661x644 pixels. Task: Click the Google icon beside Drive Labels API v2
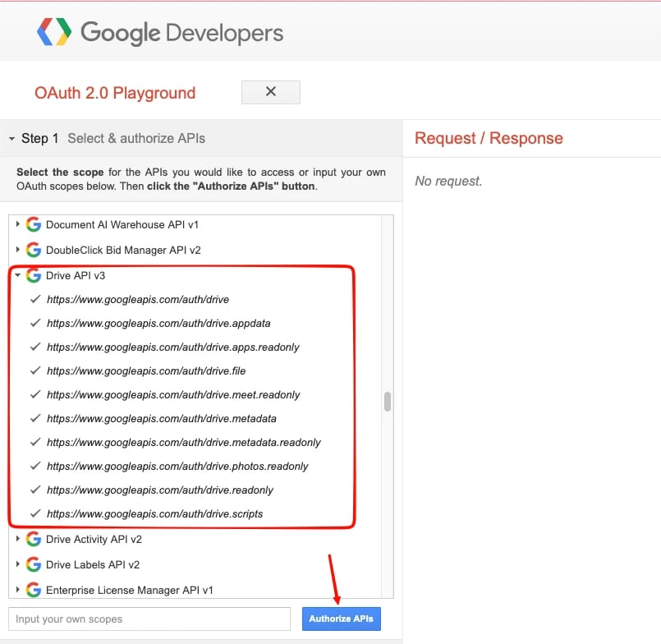tap(34, 564)
